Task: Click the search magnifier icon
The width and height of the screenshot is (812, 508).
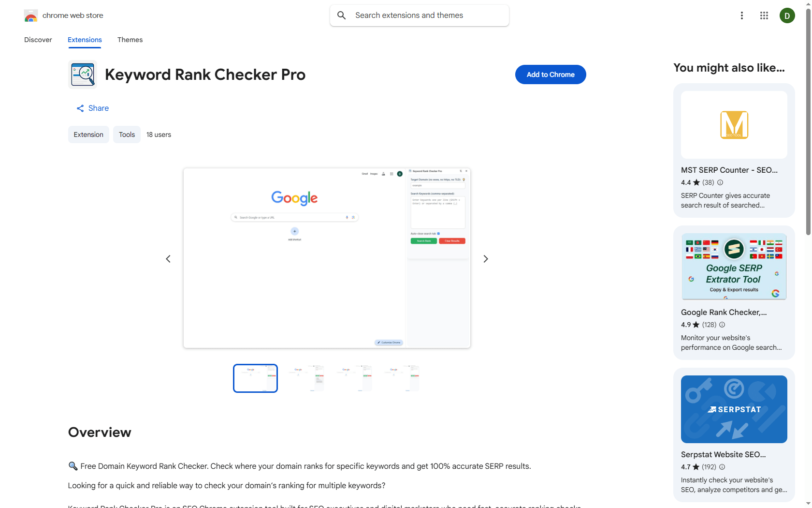Action: point(342,15)
